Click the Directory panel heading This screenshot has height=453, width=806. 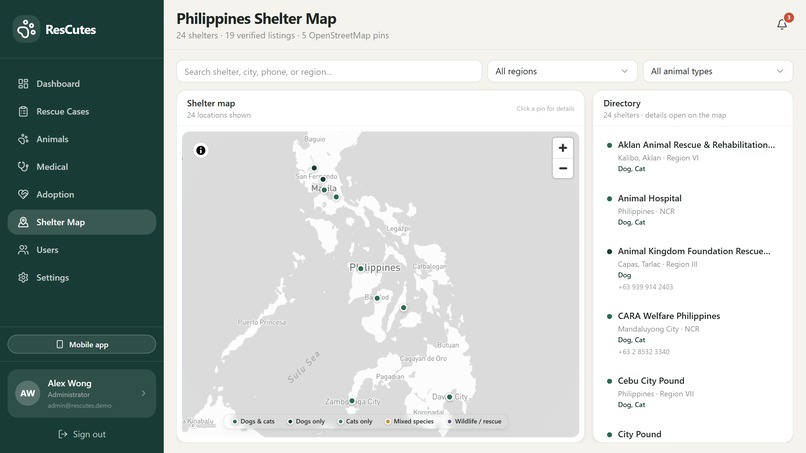[x=621, y=103]
